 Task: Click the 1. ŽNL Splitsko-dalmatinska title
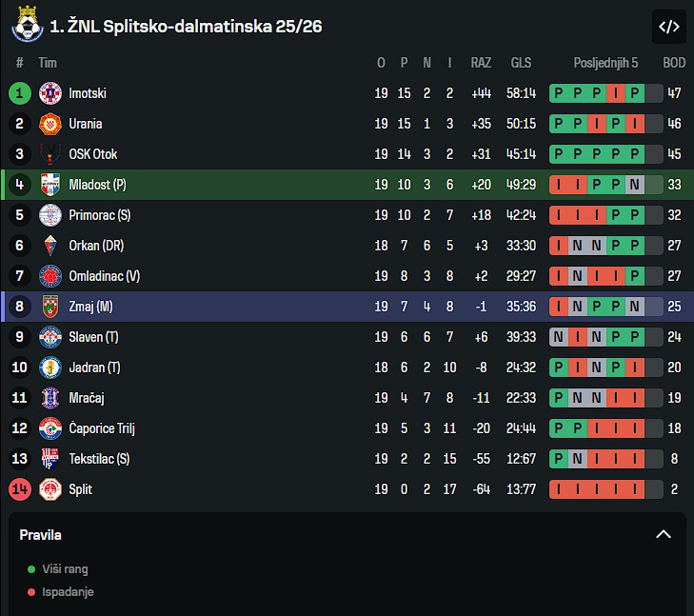(x=185, y=27)
